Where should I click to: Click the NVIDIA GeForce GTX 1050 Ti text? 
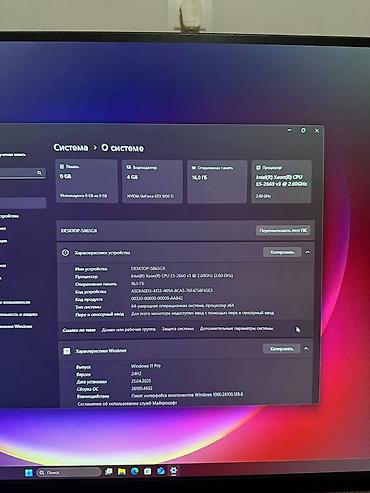(x=150, y=196)
